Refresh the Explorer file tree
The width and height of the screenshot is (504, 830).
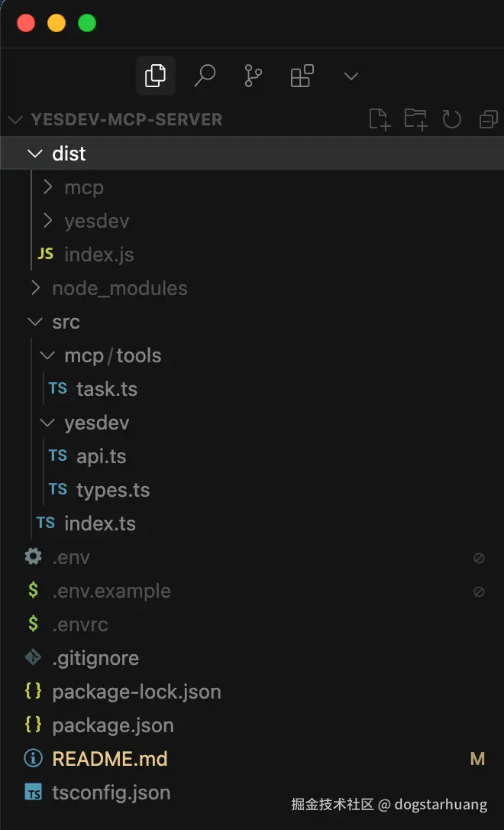[452, 119]
